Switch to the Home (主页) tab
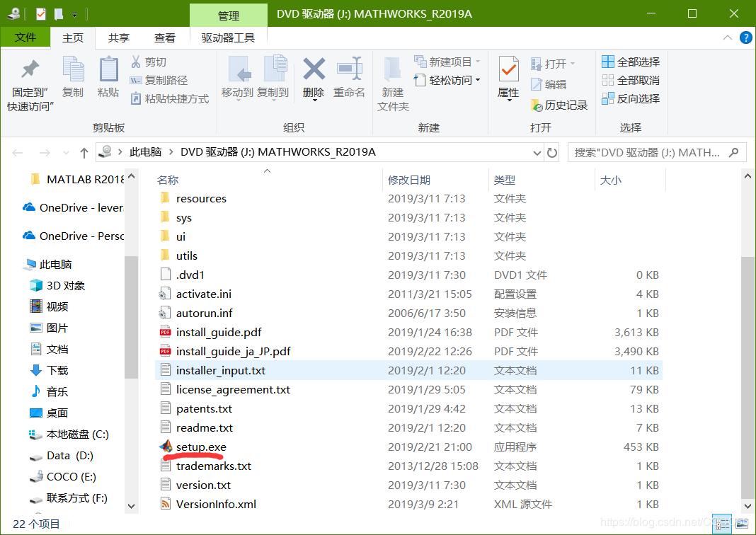 73,38
